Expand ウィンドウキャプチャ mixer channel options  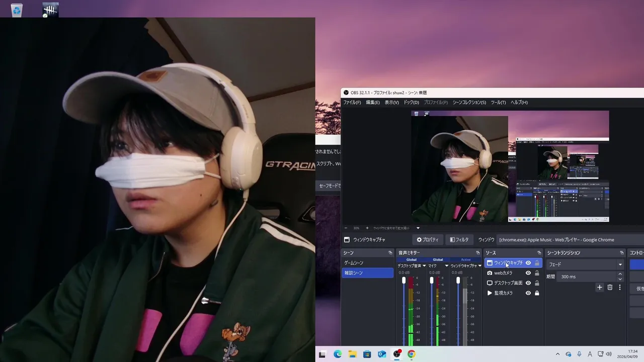pos(479,266)
